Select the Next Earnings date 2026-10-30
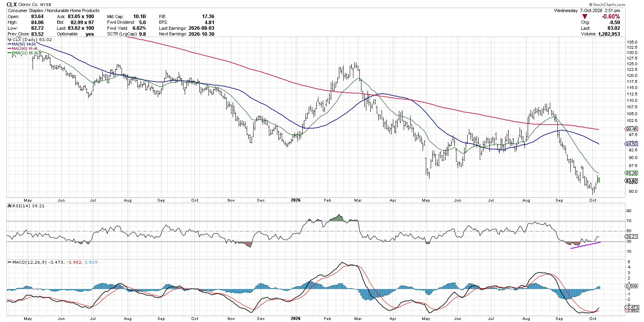Screen dimensions: 644x322 [x=201, y=34]
